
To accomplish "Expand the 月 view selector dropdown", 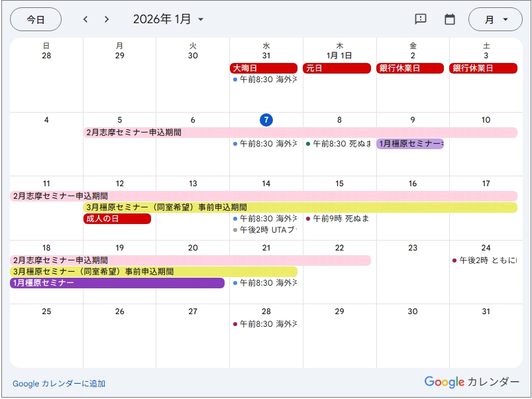I will (x=496, y=19).
